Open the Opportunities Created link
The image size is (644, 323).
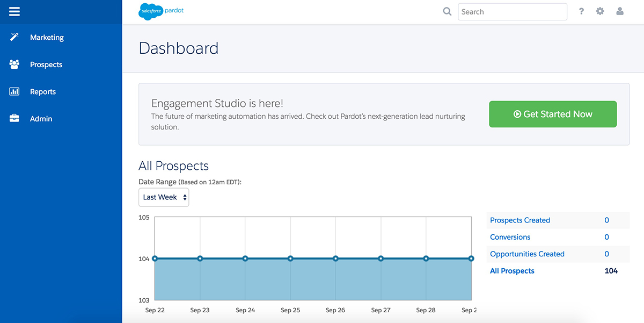tap(527, 254)
